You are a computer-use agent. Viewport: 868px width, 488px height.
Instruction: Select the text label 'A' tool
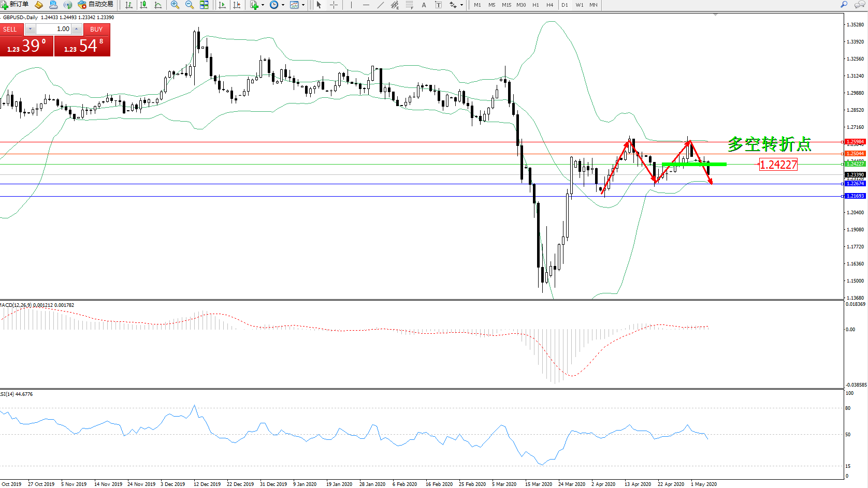[424, 5]
